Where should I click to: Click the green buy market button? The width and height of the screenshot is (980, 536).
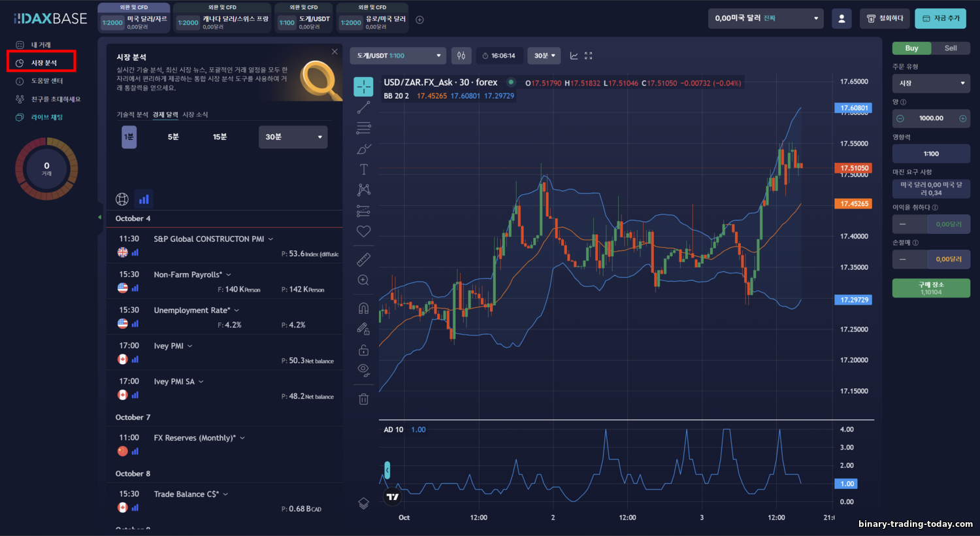931,288
